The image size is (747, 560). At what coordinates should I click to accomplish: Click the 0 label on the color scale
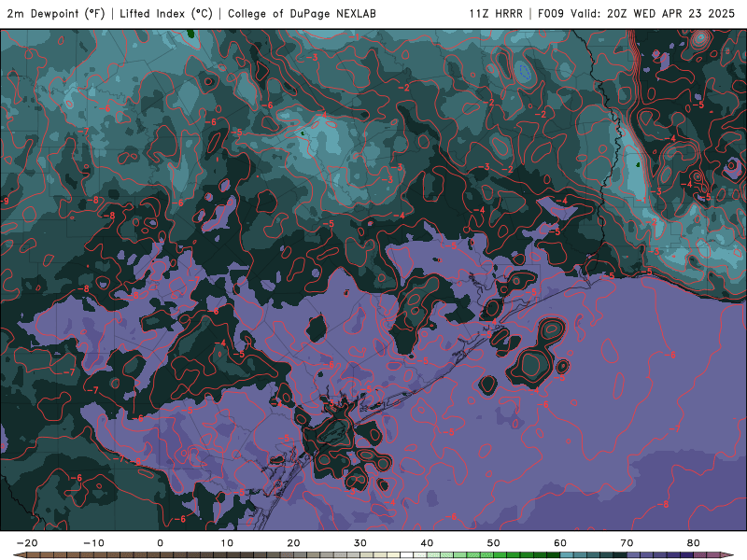pos(160,543)
